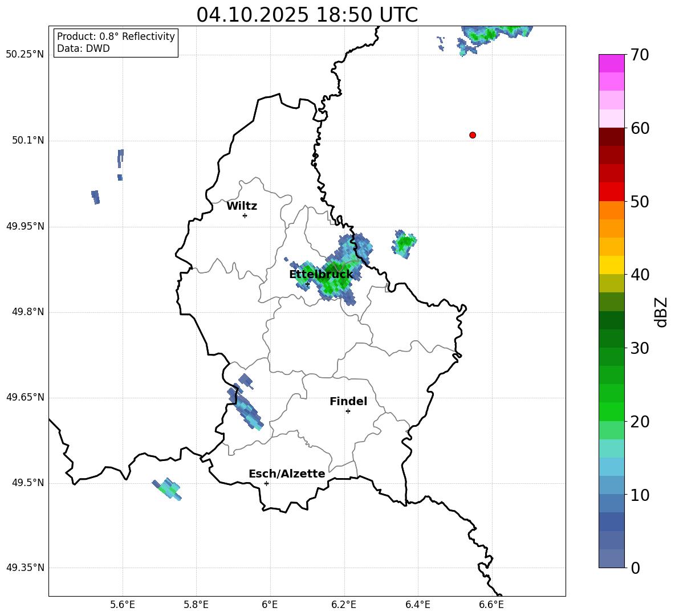
Task: Select the Ettelbruck city label
Action: tap(321, 275)
